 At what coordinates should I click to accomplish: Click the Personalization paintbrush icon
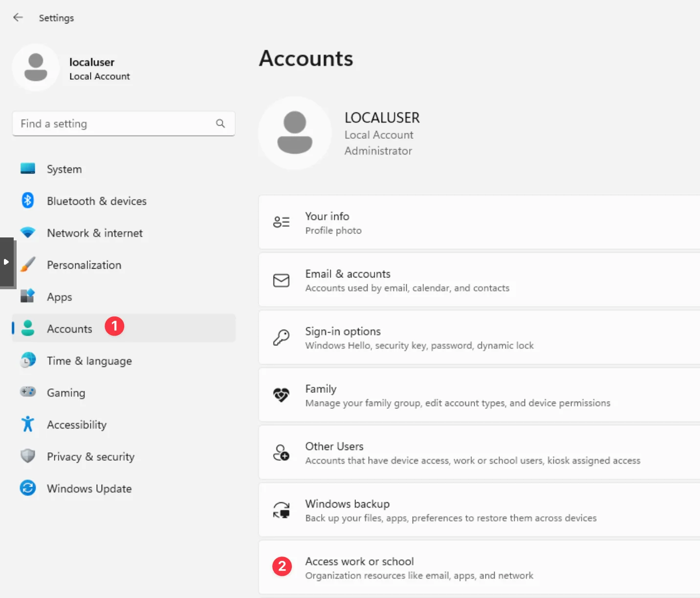pyautogui.click(x=28, y=265)
